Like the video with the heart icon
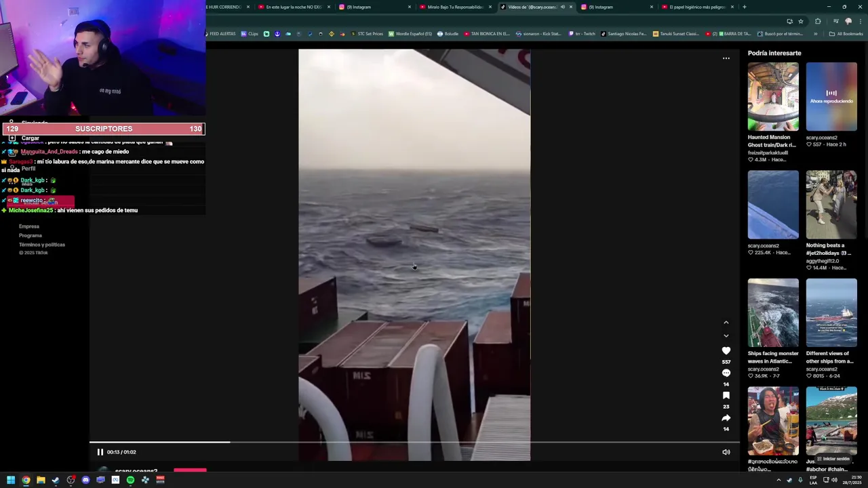The image size is (868, 488). [726, 351]
